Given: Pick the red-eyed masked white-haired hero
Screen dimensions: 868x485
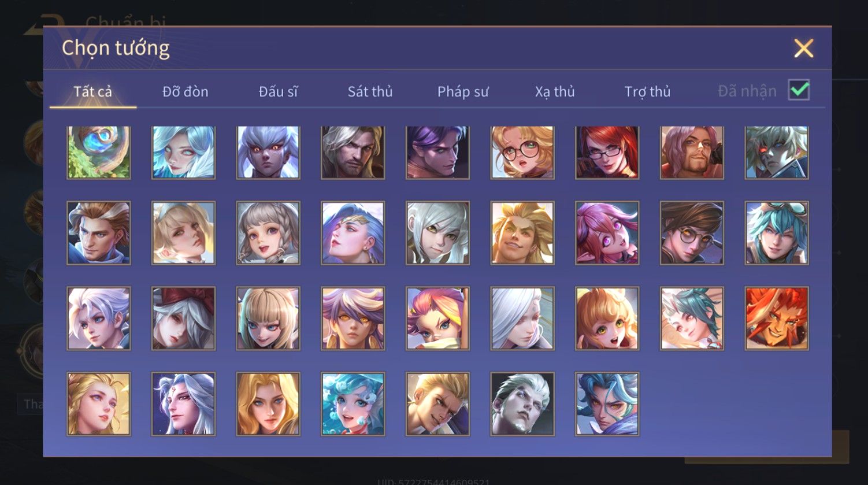Looking at the screenshot, I should pos(777,153).
